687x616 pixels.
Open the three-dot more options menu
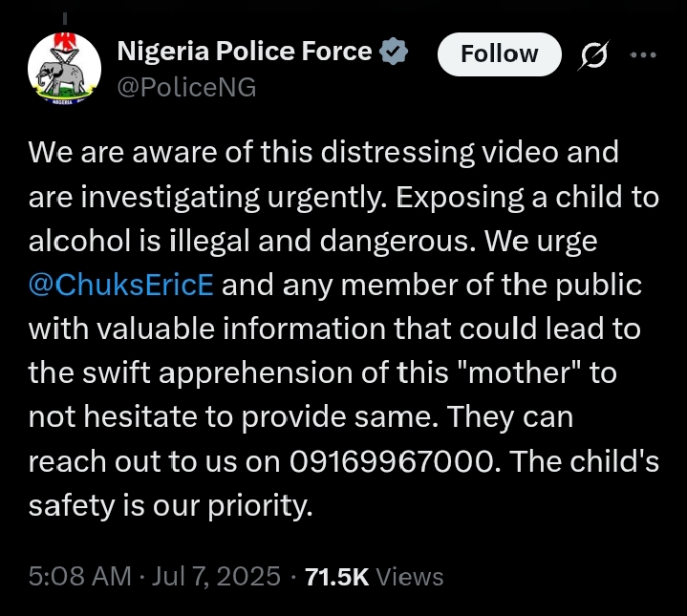[645, 55]
